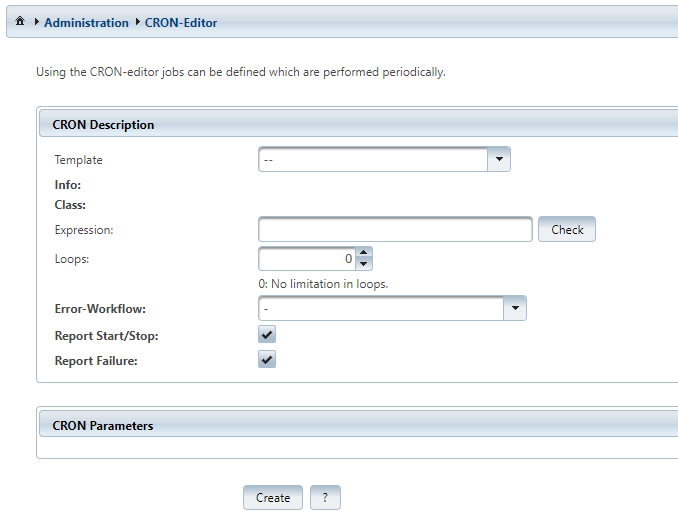The height and width of the screenshot is (526, 678).
Task: Toggle the Report Failure checkbox
Action: pos(267,360)
